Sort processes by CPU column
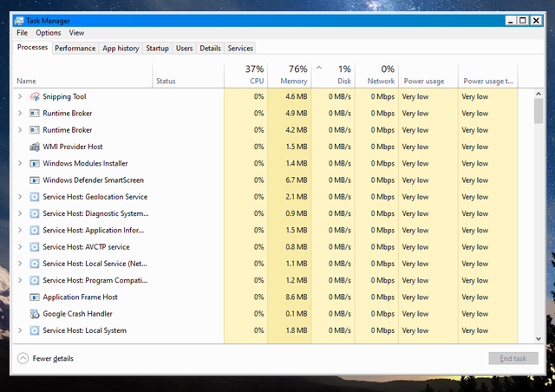The width and height of the screenshot is (555, 392). point(246,75)
